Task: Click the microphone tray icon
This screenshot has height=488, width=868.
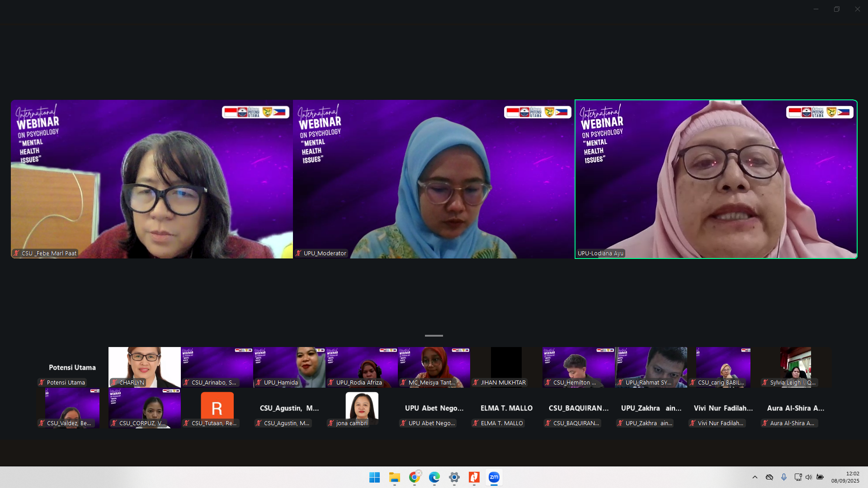Action: click(784, 477)
